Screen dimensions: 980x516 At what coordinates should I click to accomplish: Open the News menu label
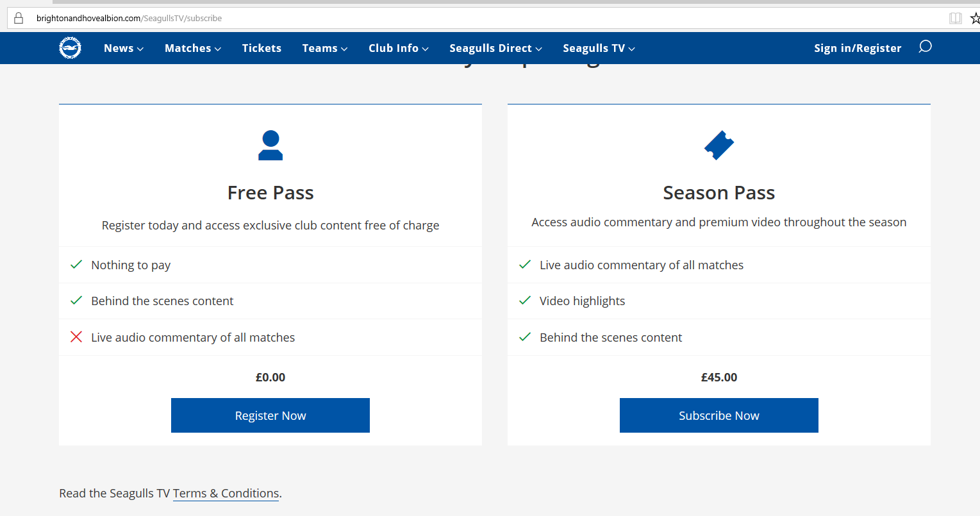pyautogui.click(x=119, y=48)
